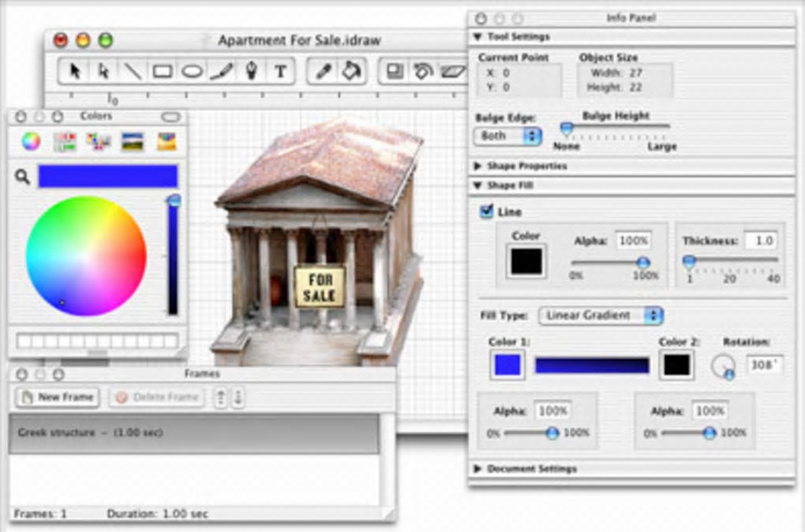The width and height of the screenshot is (805, 532).
Task: Select the black arrow selection tool
Action: point(75,71)
